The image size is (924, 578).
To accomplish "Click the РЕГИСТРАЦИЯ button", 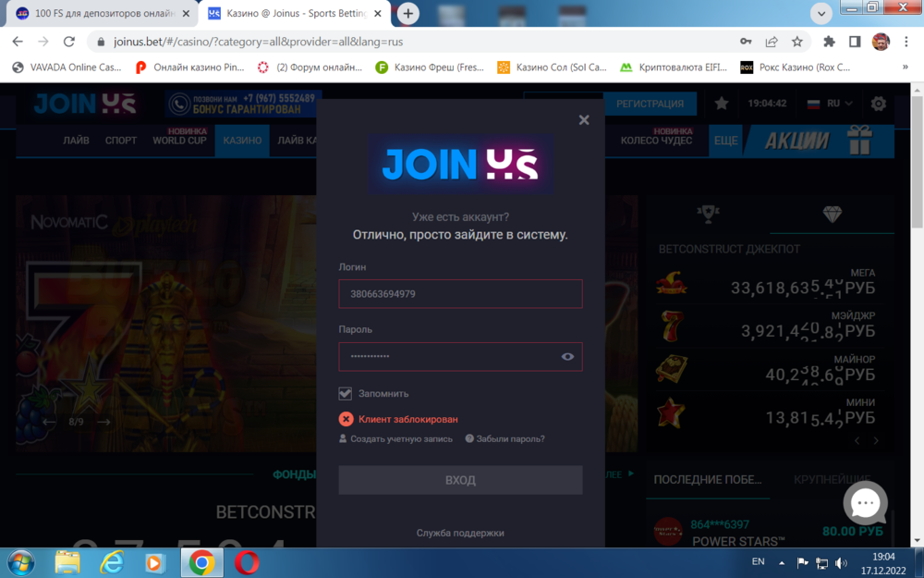I will 650,104.
